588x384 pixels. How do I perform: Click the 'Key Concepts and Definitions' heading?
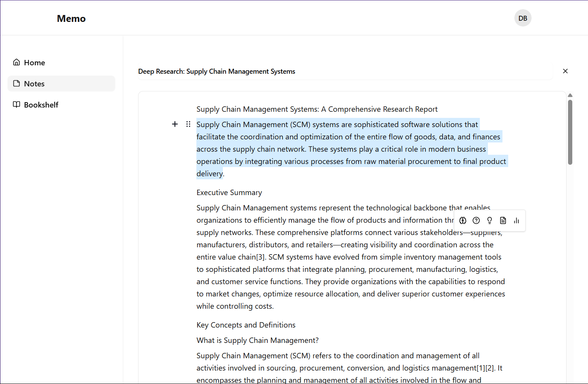(x=246, y=325)
